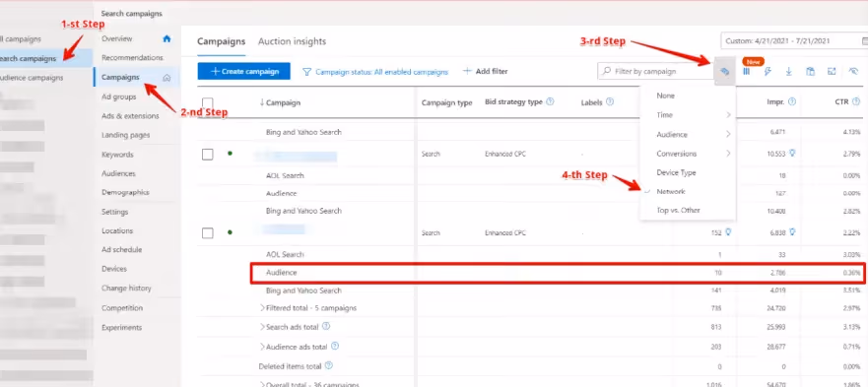Switch to the Auction insights tab
The height and width of the screenshot is (387, 868).
tap(292, 41)
